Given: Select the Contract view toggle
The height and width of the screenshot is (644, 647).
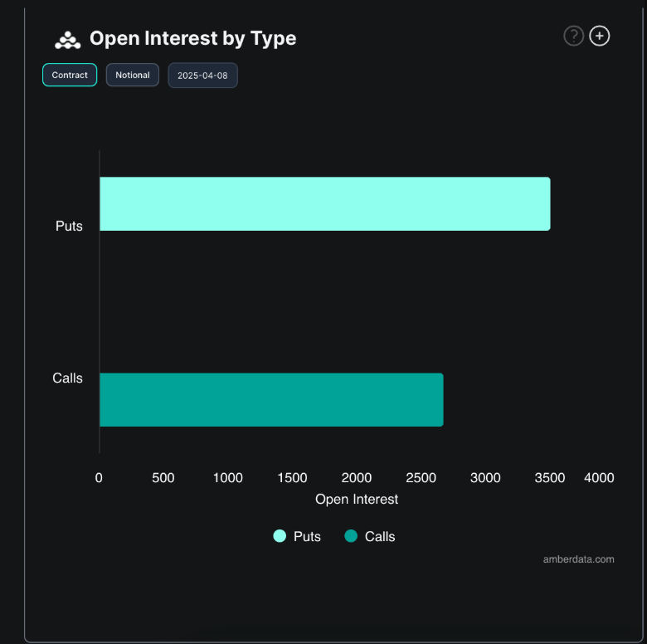Looking at the screenshot, I should click(x=70, y=75).
